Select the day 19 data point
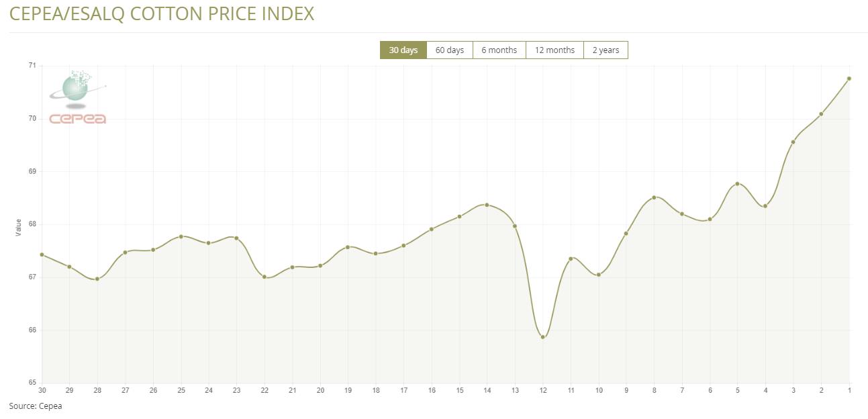Image resolution: width=868 pixels, height=419 pixels. [x=348, y=247]
